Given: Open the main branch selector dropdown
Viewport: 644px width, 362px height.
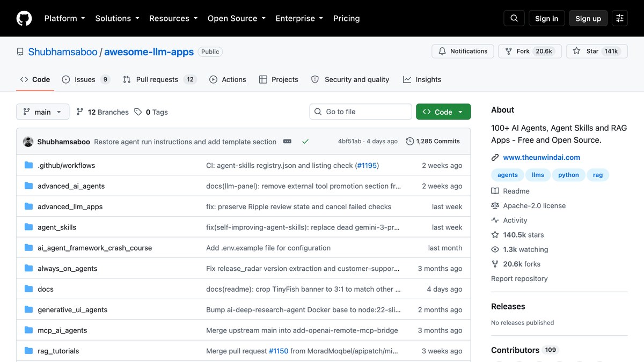Looking at the screenshot, I should coord(43,112).
